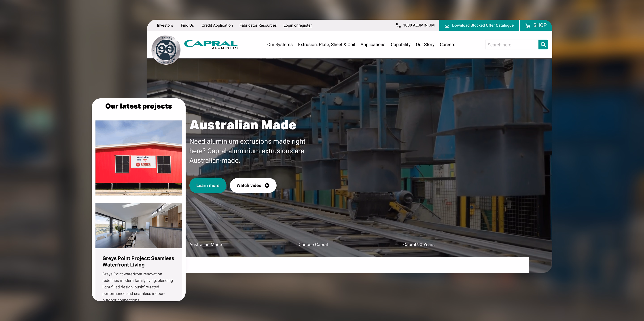The image size is (644, 321).
Task: Open the Greys Point interior photo thumbnail
Action: coord(138,226)
